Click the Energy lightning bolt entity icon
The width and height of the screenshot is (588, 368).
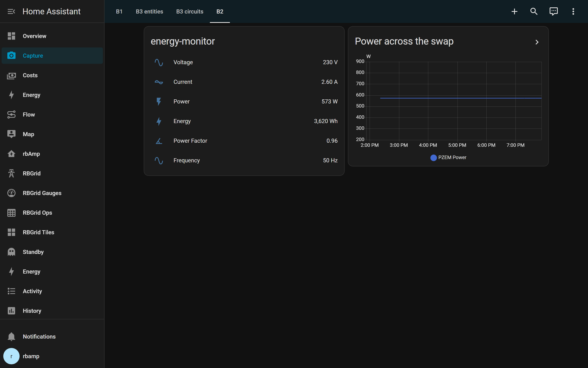(x=159, y=121)
